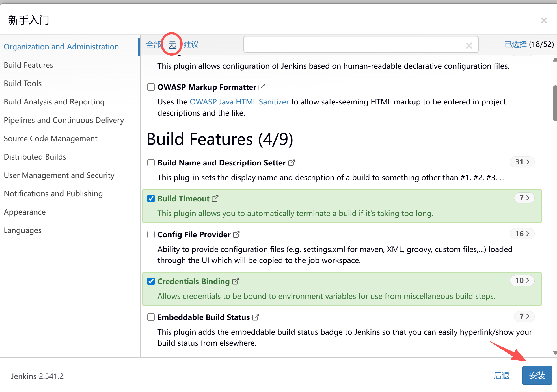Enable the OWASP Markup Formatter checkbox

[x=151, y=87]
